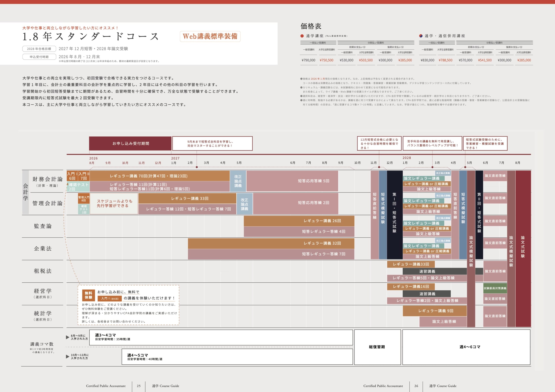Click the 週3〜4コマ box
Viewport: 555px width, 392px height.
pos(221,337)
